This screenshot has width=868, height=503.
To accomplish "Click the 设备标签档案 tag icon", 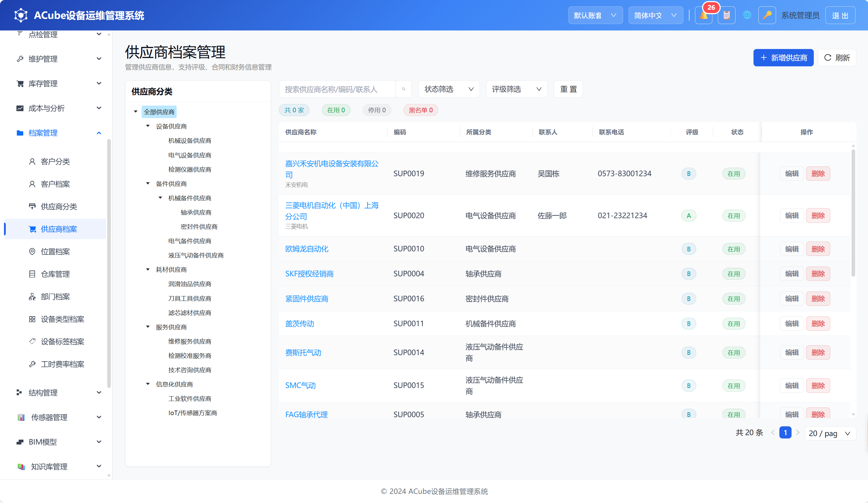I will pyautogui.click(x=32, y=341).
